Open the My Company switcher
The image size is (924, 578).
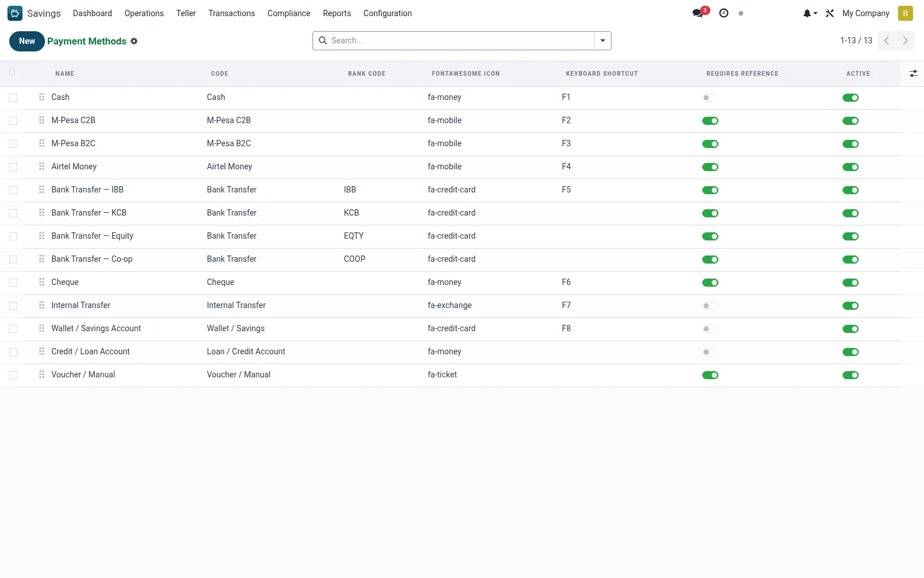[x=866, y=13]
